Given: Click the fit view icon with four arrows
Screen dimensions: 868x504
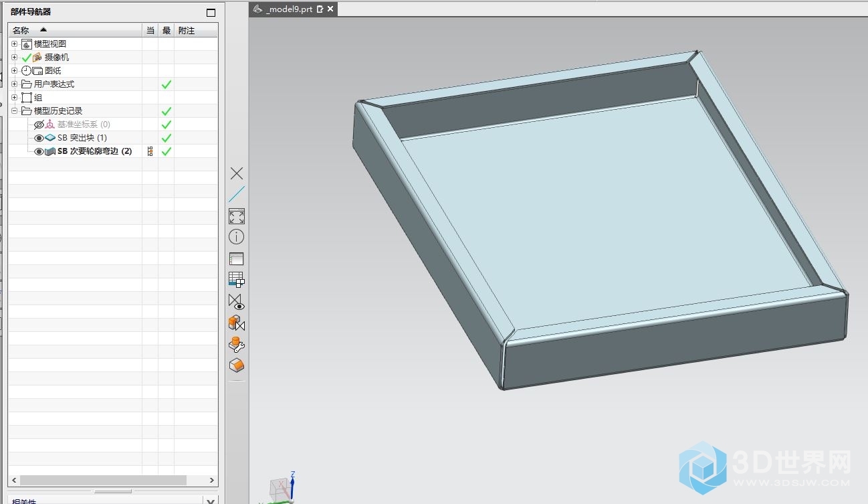Looking at the screenshot, I should tap(237, 216).
